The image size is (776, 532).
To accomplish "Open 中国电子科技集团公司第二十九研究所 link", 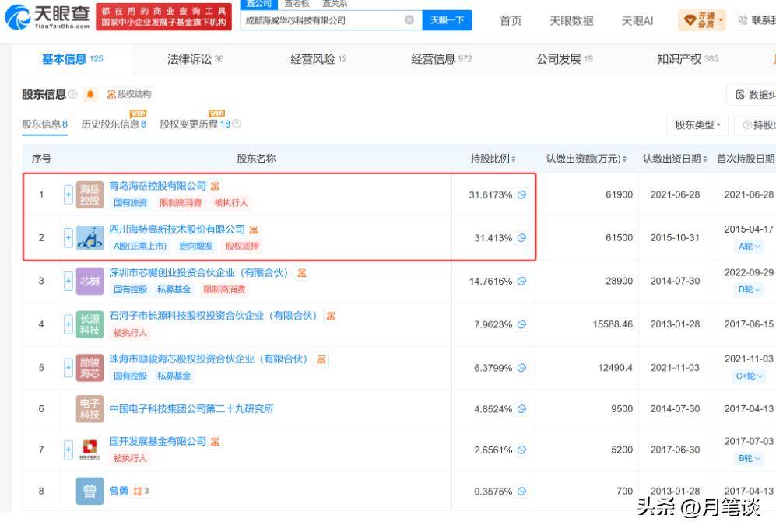I will pyautogui.click(x=191, y=409).
